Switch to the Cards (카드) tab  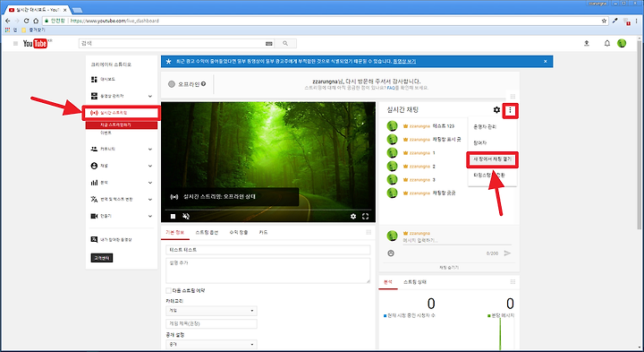(x=263, y=232)
